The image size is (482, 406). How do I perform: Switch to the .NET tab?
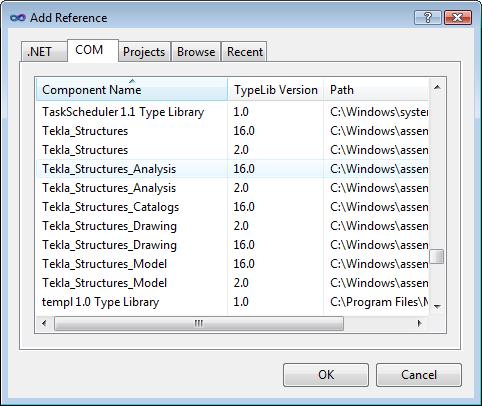pyautogui.click(x=44, y=52)
